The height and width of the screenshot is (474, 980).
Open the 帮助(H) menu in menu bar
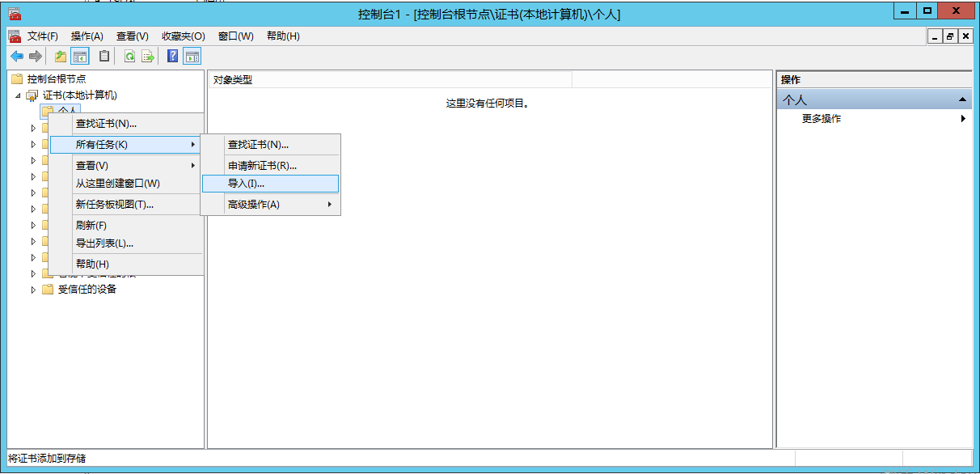283,36
